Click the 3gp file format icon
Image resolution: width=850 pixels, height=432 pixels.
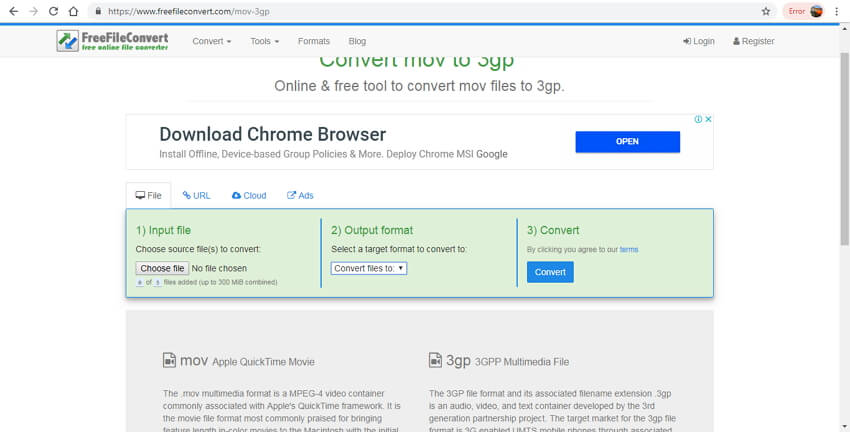pos(435,360)
